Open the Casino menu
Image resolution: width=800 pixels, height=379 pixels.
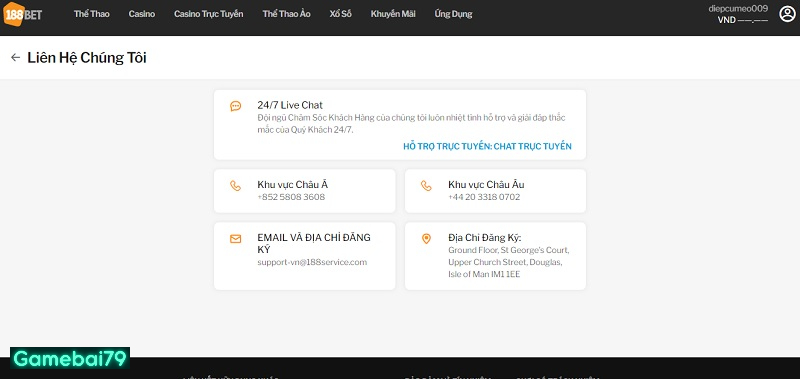tap(142, 14)
